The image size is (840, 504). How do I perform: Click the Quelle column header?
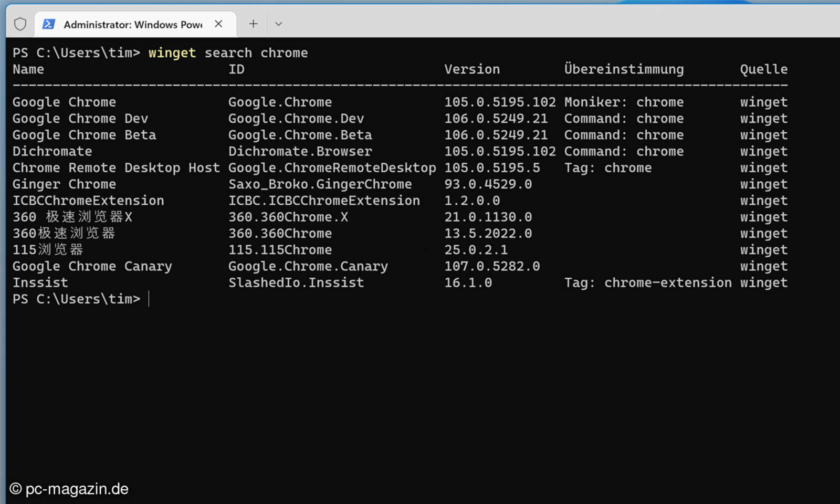(x=763, y=69)
